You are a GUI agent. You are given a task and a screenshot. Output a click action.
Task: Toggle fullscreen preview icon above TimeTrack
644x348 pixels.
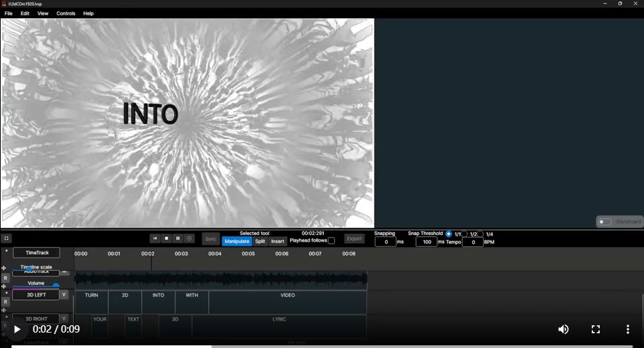6,238
